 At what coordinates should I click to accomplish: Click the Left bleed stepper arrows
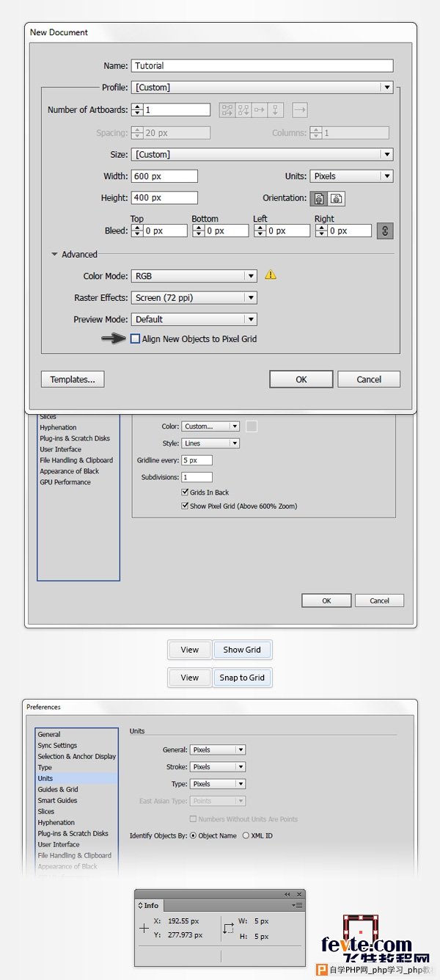(x=260, y=231)
